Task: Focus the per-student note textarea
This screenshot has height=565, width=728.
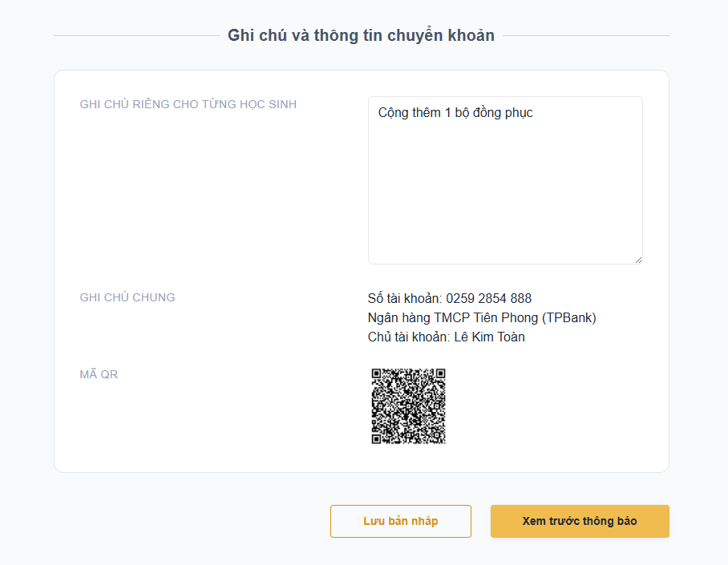Action: point(505,192)
